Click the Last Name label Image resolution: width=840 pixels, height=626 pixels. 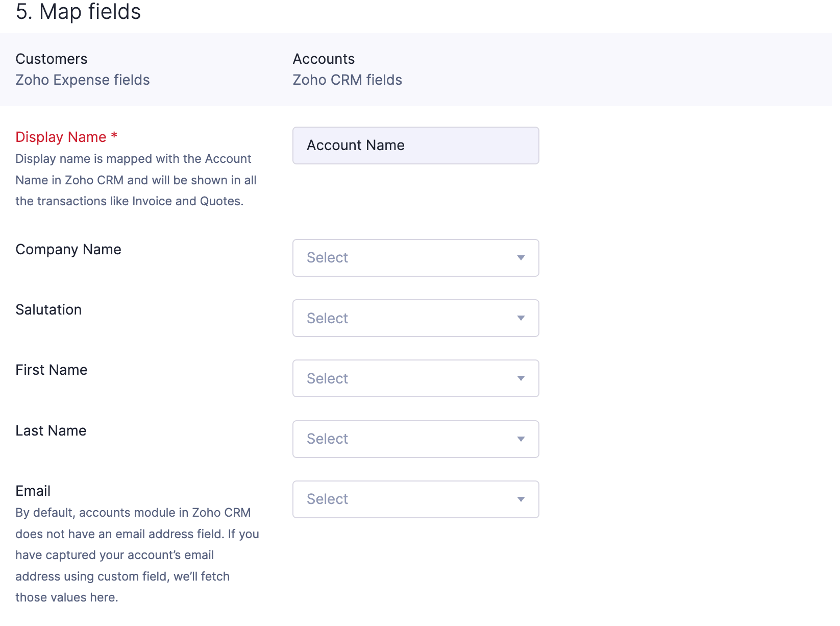click(51, 430)
